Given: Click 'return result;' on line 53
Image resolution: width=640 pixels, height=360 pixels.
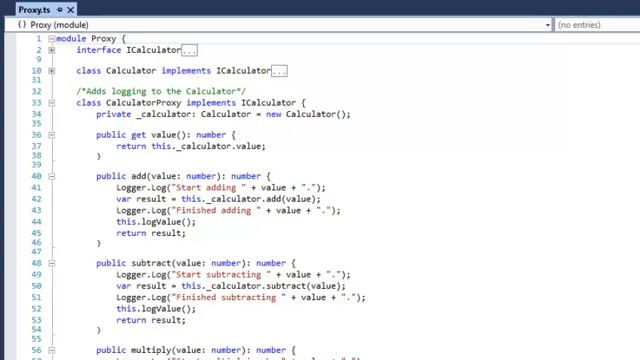Looking at the screenshot, I should tap(151, 320).
